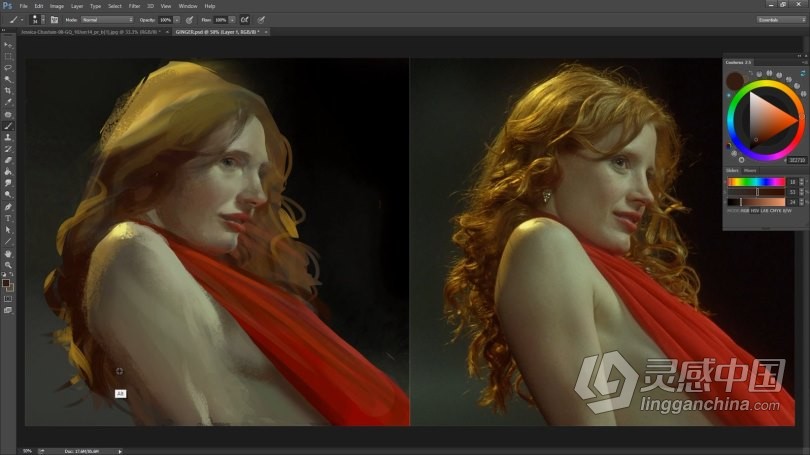Open the brush panel toggle button

54,20
